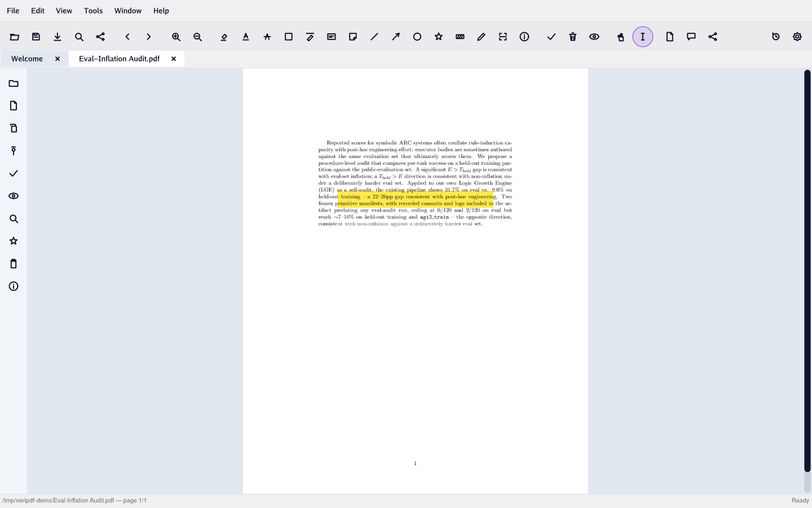Click share icon beside the comment bubble
Viewport: 812px width, 508px height.
pyautogui.click(x=713, y=37)
